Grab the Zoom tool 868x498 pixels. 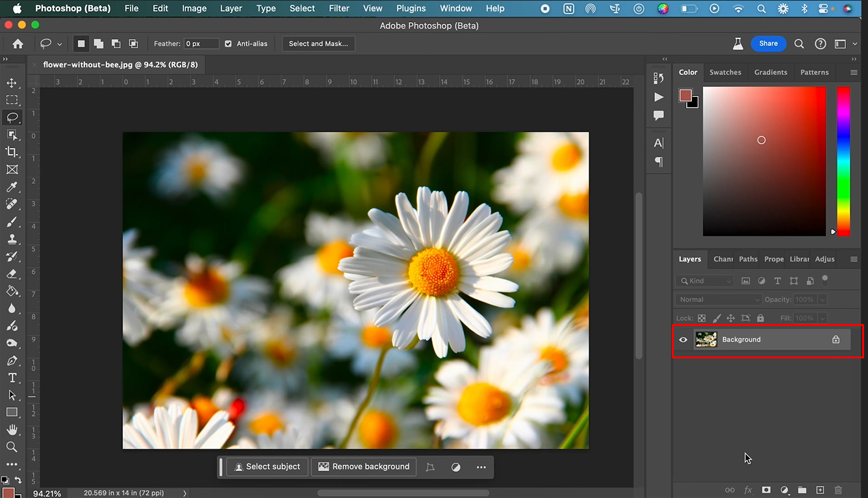click(12, 447)
